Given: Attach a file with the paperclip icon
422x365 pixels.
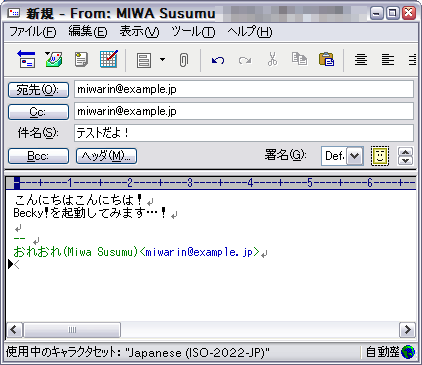Looking at the screenshot, I should pyautogui.click(x=184, y=60).
